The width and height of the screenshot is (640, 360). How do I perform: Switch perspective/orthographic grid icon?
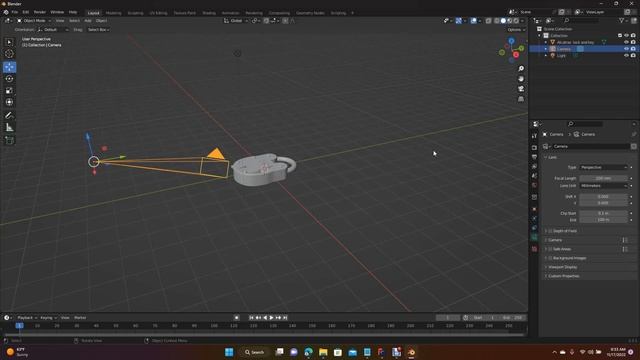[521, 99]
